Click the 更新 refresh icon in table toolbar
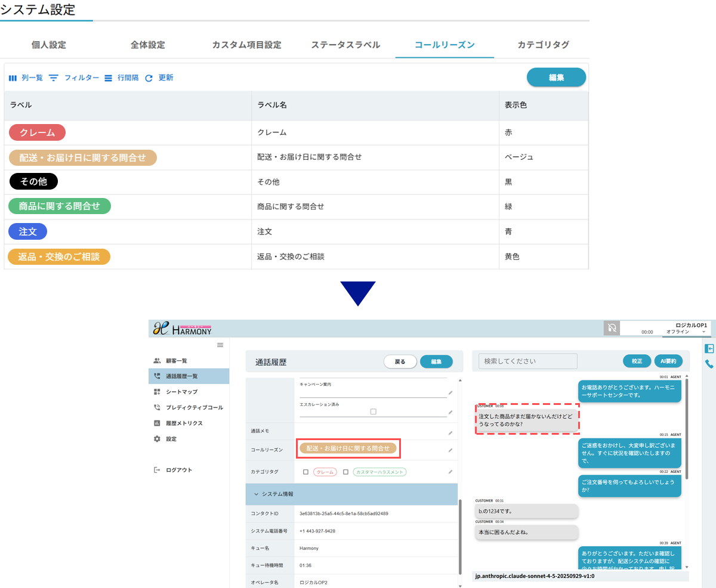Screen dimensions: 716x588 click(x=149, y=78)
